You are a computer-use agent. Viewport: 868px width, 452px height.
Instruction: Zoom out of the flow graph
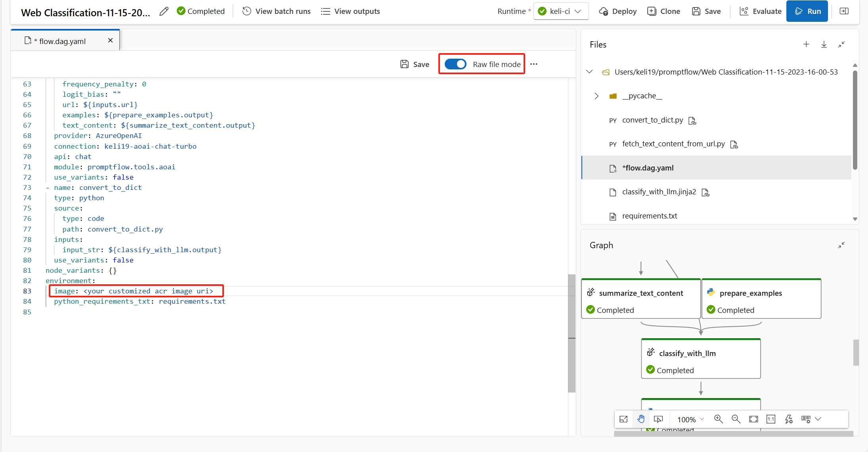[x=736, y=419]
